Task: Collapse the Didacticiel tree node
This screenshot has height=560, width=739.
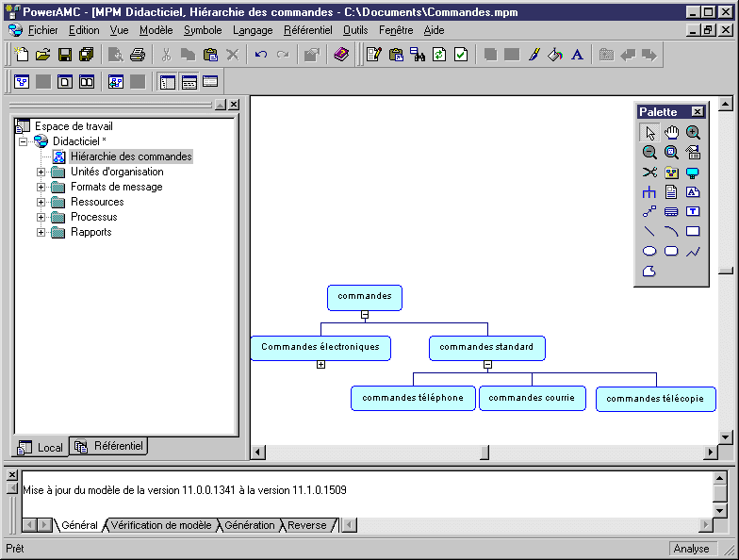Action: 23,141
